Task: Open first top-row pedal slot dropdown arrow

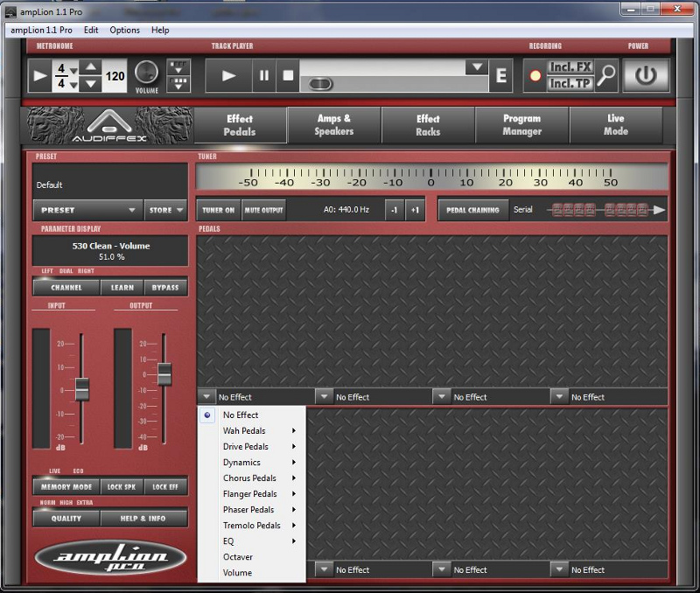Action: coord(206,397)
